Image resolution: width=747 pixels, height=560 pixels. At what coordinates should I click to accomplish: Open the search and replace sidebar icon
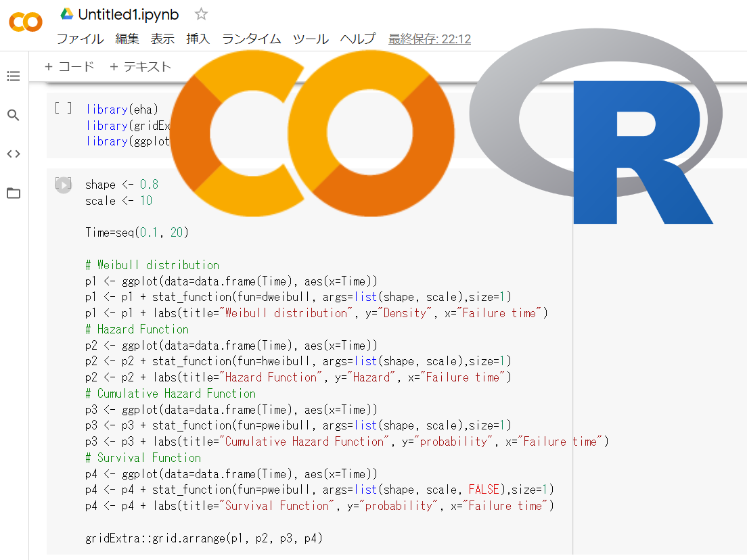[x=14, y=115]
